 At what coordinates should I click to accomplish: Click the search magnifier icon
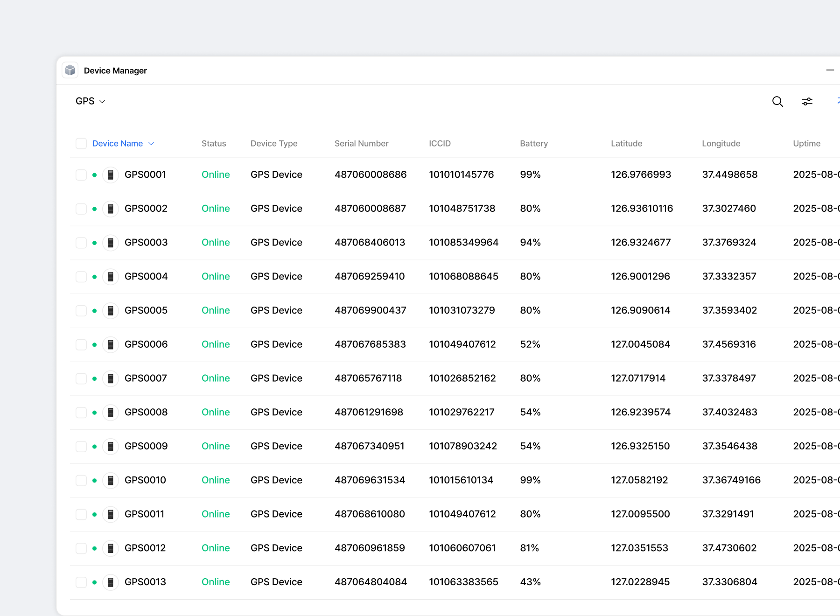[x=777, y=102]
